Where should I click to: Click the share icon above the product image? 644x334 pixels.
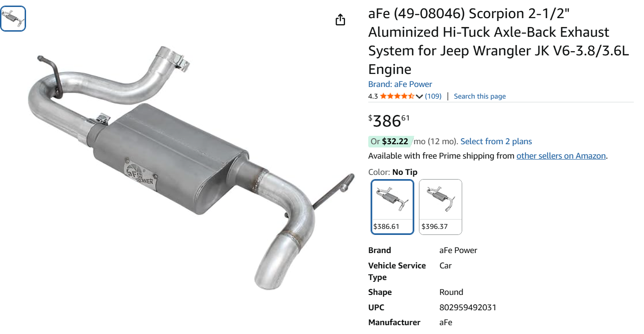tap(340, 20)
